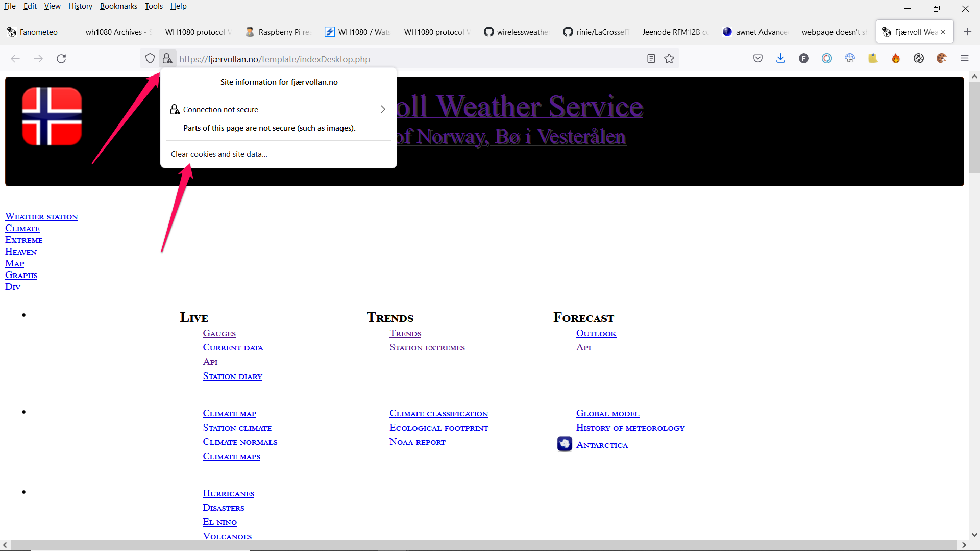Switch to the Fanometeo tab
The image size is (980, 551).
point(38,32)
